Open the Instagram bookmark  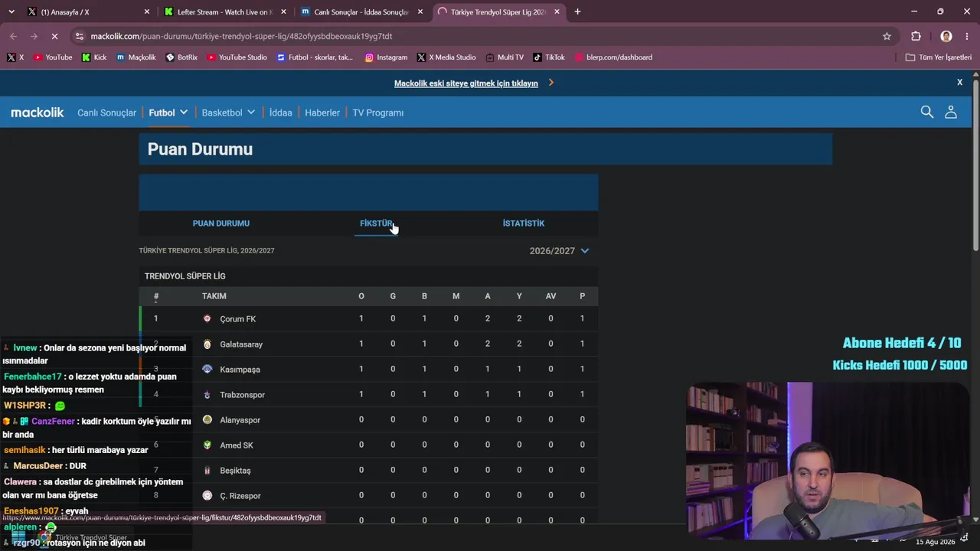386,57
